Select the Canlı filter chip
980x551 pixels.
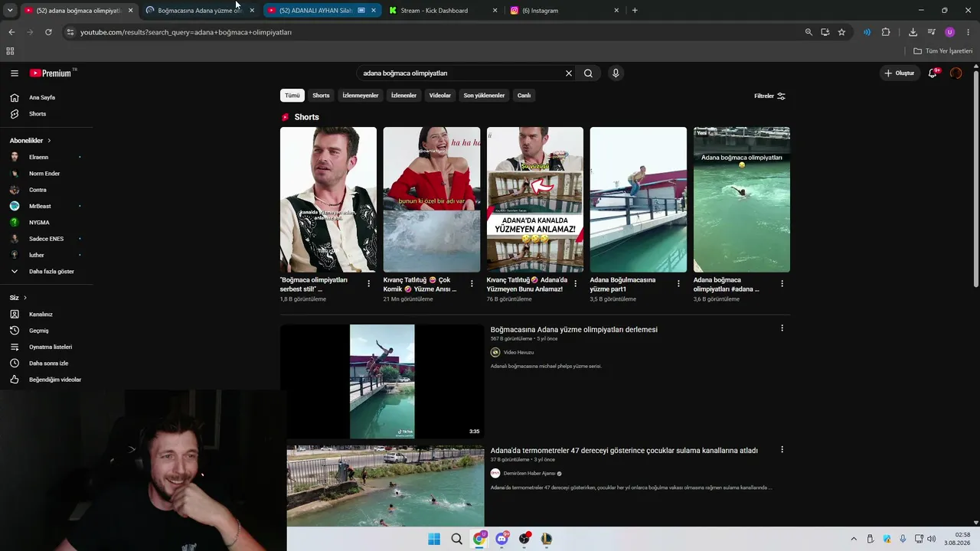point(524,96)
